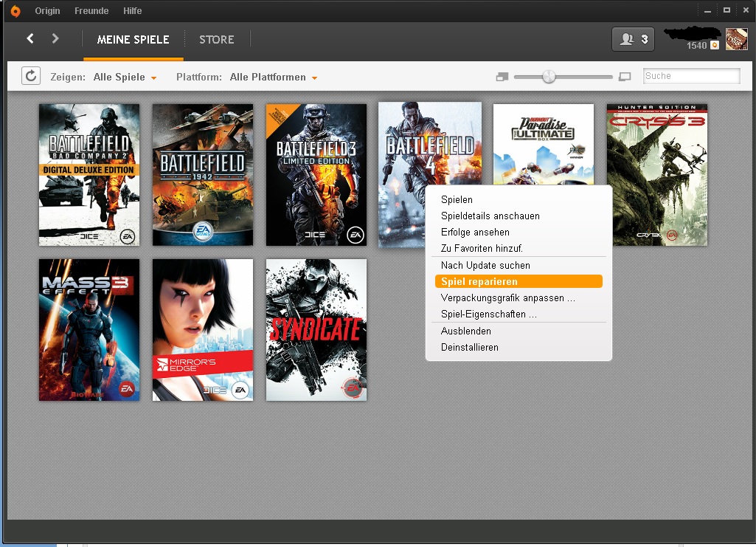Open the Freunde menu
The height and width of the screenshot is (547, 756).
pos(91,10)
